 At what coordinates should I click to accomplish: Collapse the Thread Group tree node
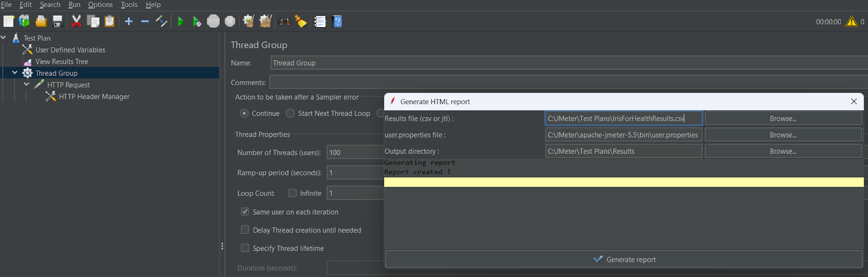pyautogui.click(x=15, y=73)
